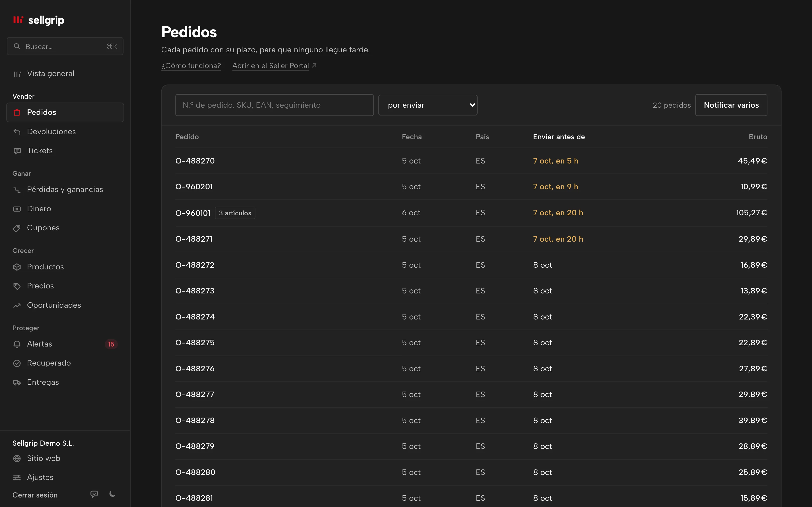Screen dimensions: 812x507
Task: Expand the 'por enviar' status dropdown
Action: (428, 105)
